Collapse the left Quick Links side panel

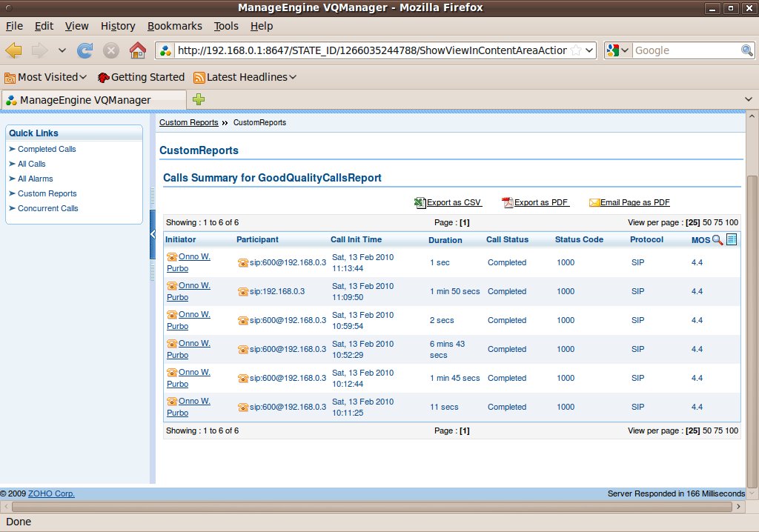153,234
